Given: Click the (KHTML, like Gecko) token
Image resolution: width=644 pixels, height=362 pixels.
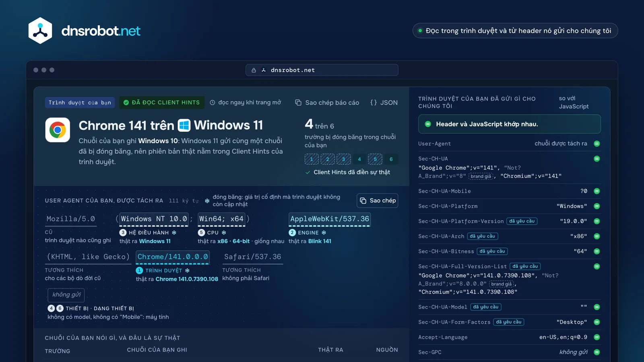Looking at the screenshot, I should coord(88,257).
